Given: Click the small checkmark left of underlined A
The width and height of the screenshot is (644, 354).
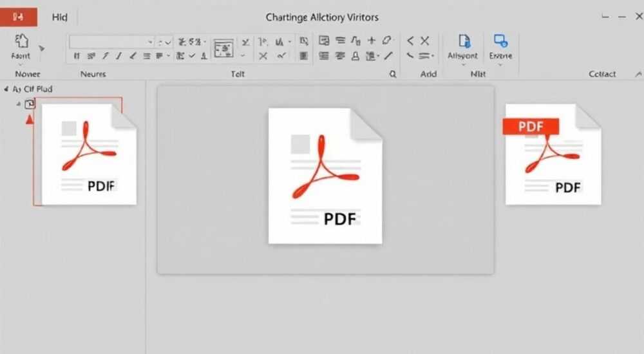Looking at the screenshot, I should 192,55.
